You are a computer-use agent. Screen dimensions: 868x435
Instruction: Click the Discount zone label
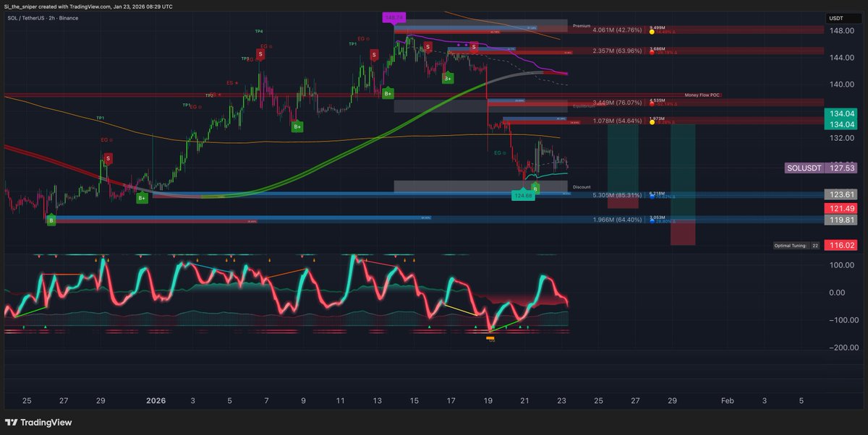(x=582, y=187)
